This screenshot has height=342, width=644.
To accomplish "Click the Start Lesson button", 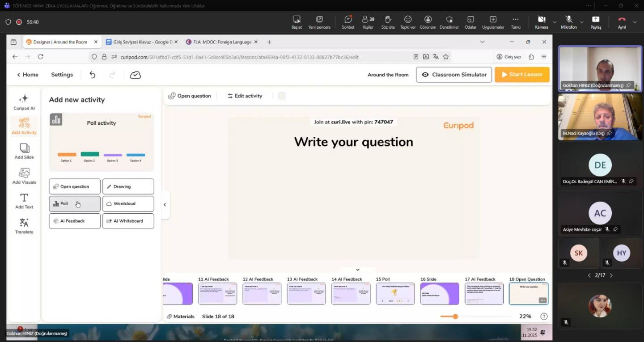I will coord(522,75).
